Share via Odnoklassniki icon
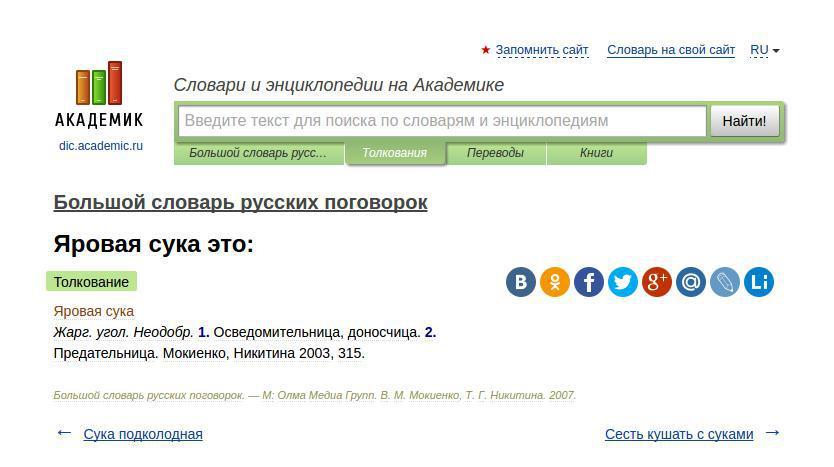 tap(555, 281)
